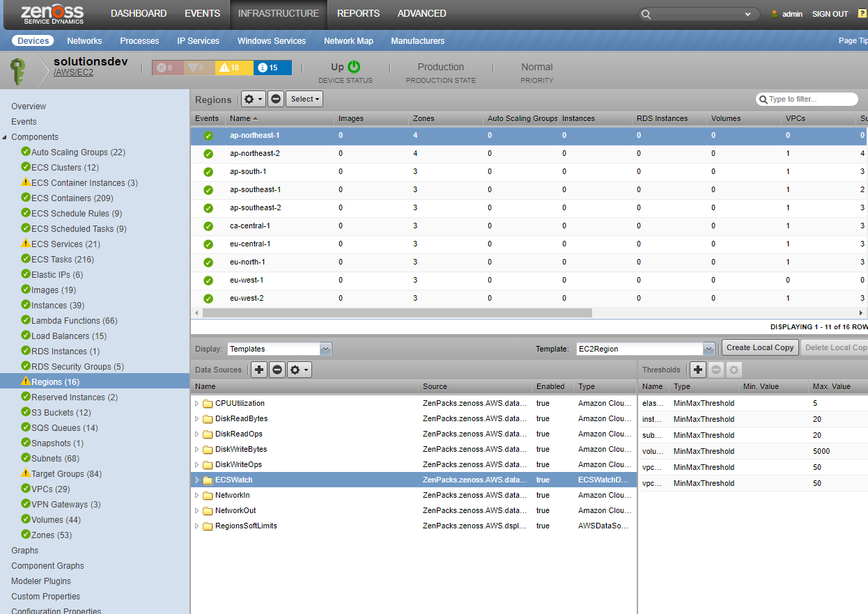868x614 pixels.
Task: Click Create Local Copy button
Action: coord(760,347)
